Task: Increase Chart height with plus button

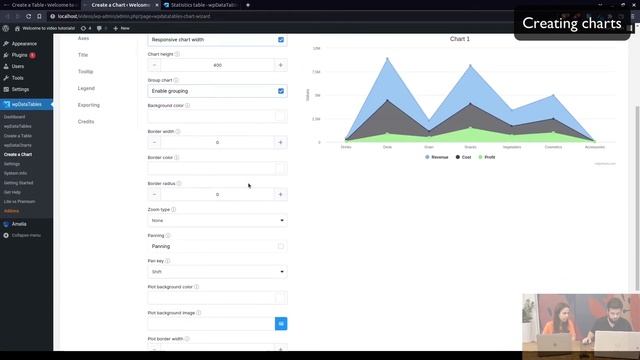Action: coord(280,65)
